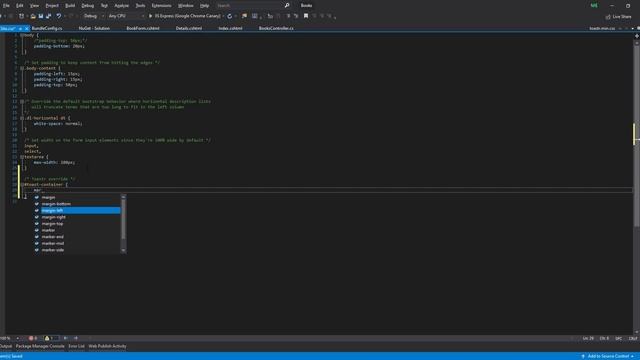Open the Help menu
Viewport: 640px width, 360px height.
204,6
